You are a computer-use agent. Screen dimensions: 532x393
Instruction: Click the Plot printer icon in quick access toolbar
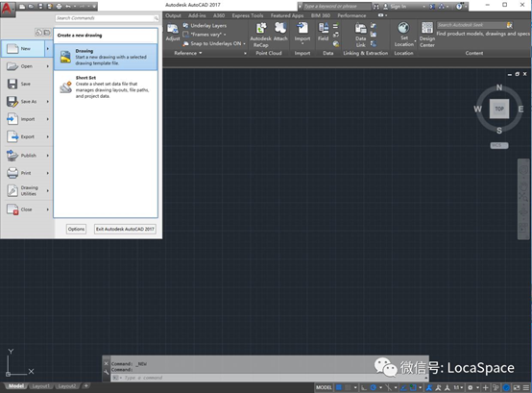point(59,7)
